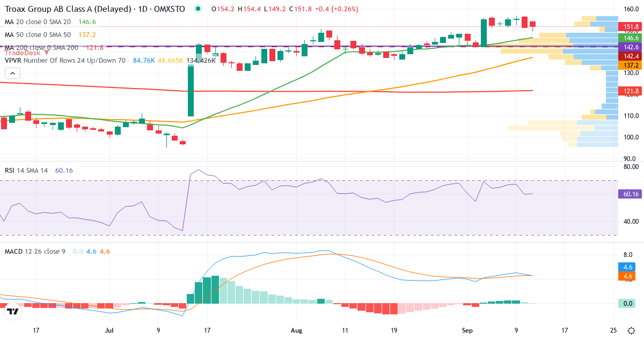The image size is (644, 338).
Task: Click the orange 137.2 price axis label
Action: tap(629, 65)
